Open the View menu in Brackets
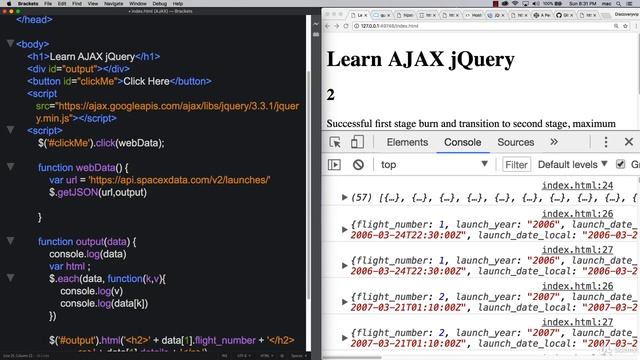This screenshot has height=360, width=640. 93,3
